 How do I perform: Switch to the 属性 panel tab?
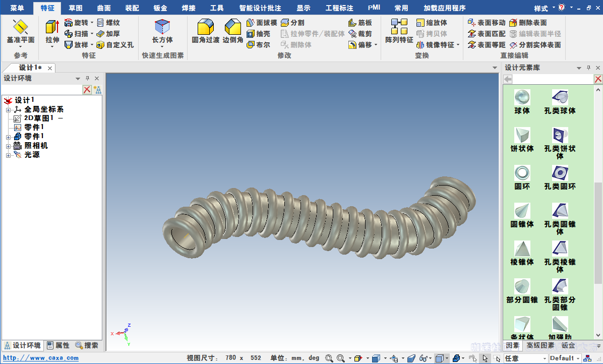pyautogui.click(x=58, y=345)
